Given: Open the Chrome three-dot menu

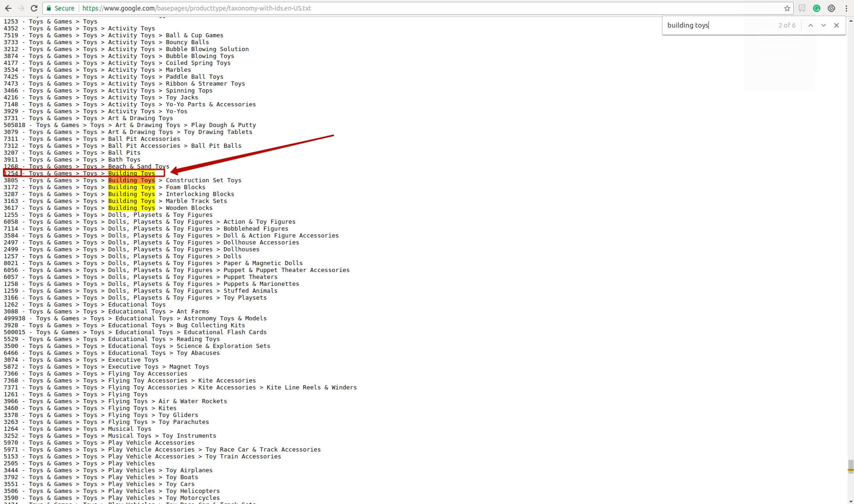Looking at the screenshot, I should coord(846,8).
